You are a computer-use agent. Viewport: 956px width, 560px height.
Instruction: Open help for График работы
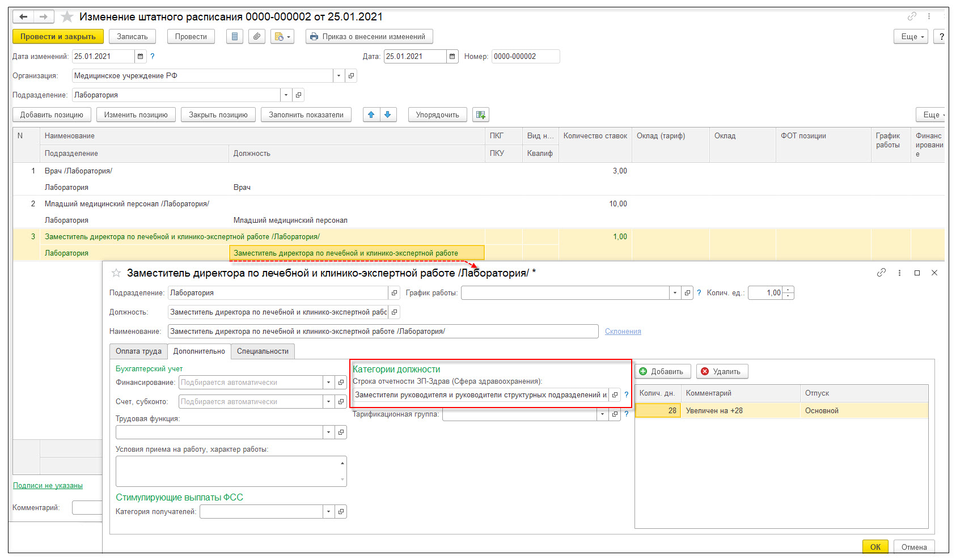pyautogui.click(x=699, y=292)
